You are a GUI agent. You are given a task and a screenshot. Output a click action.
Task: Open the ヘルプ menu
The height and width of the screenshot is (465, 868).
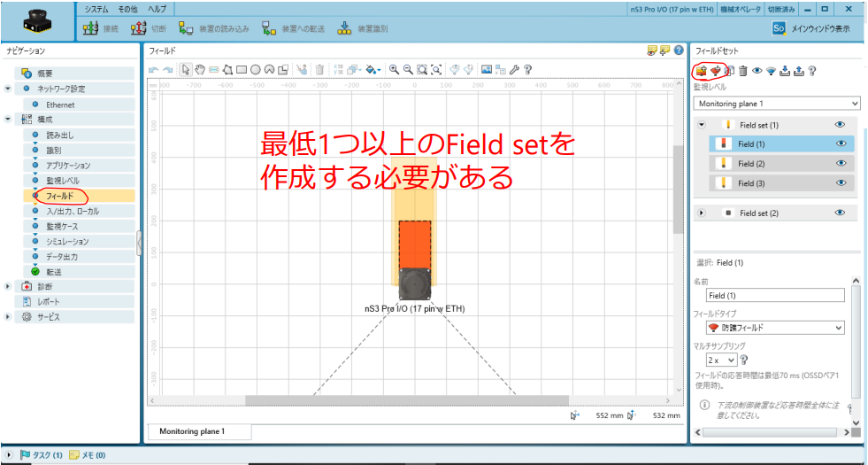pos(157,10)
